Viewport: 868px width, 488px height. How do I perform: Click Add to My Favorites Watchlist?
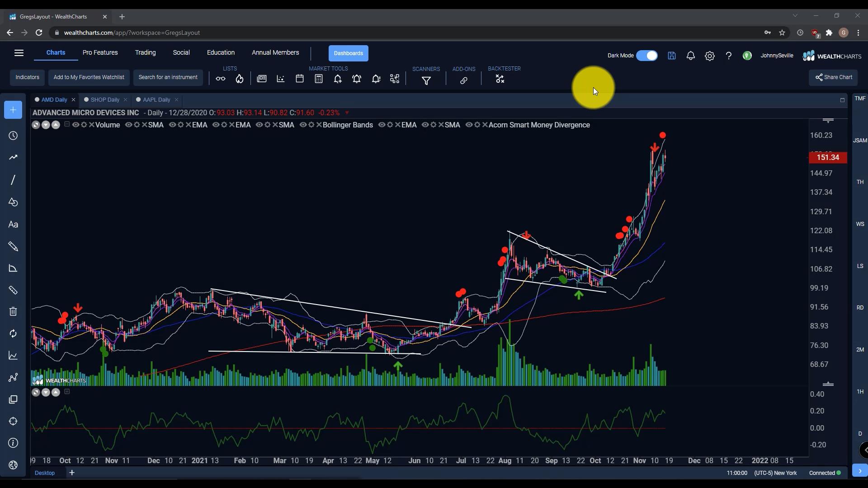click(89, 77)
